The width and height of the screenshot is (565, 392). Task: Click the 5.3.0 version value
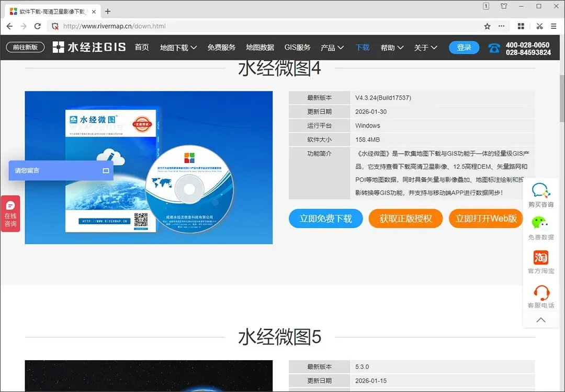click(362, 367)
